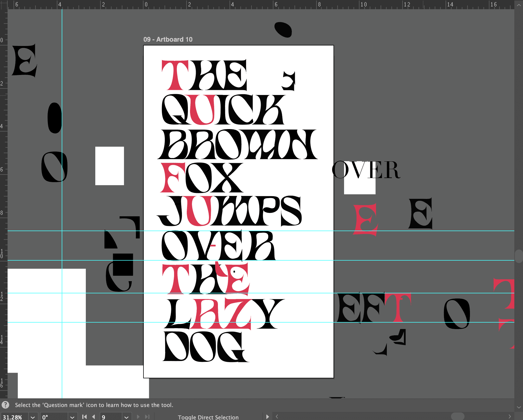Open the artboard navigation dropdown
The image size is (523, 420).
click(x=126, y=417)
